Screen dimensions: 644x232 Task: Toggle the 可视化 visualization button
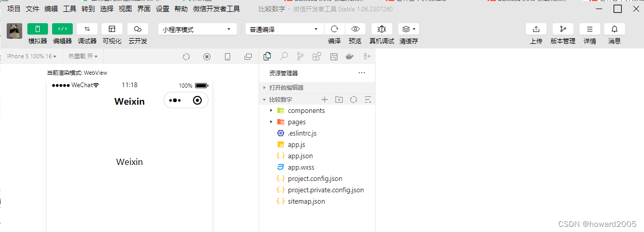pos(112,29)
